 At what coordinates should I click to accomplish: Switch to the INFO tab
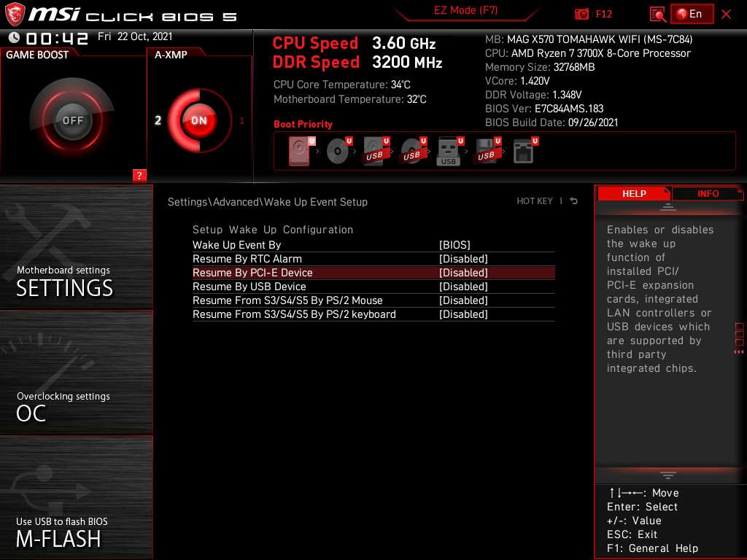[708, 193]
